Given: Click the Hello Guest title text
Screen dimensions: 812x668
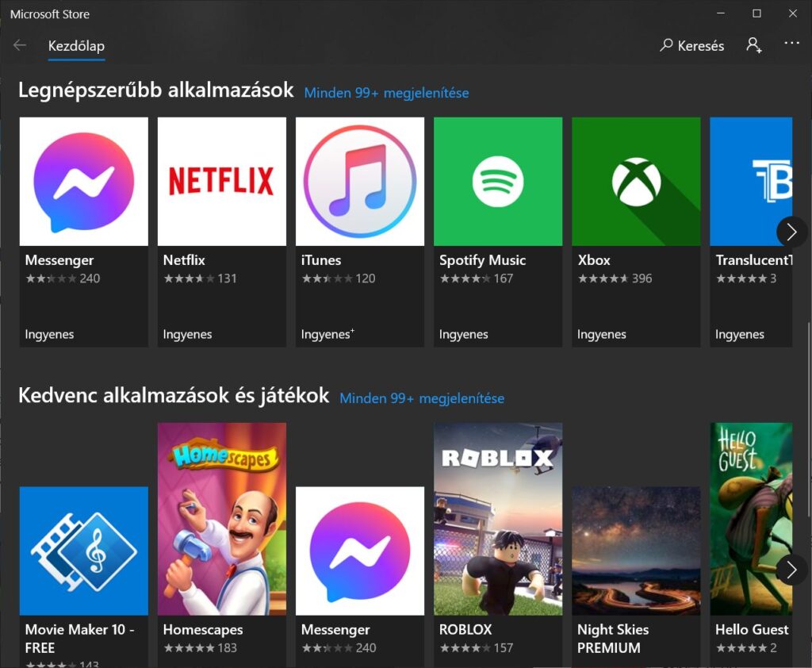Looking at the screenshot, I should click(752, 630).
